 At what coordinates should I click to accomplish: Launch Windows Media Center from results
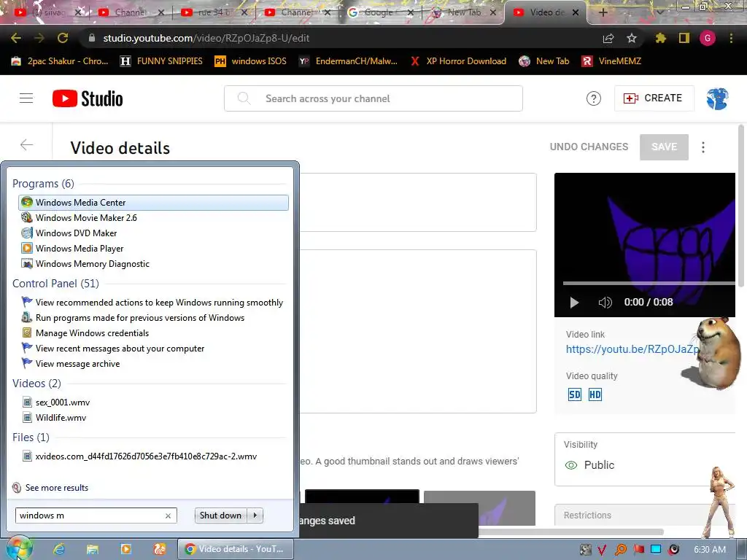pos(153,203)
